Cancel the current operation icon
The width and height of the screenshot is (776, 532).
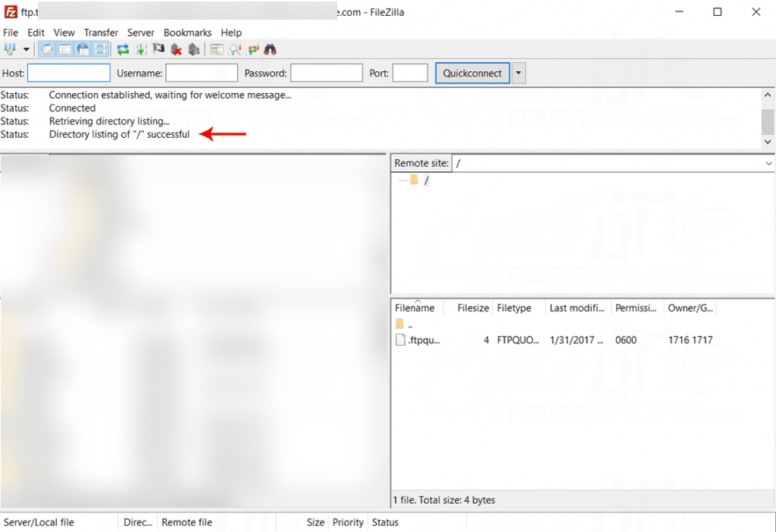[x=158, y=49]
